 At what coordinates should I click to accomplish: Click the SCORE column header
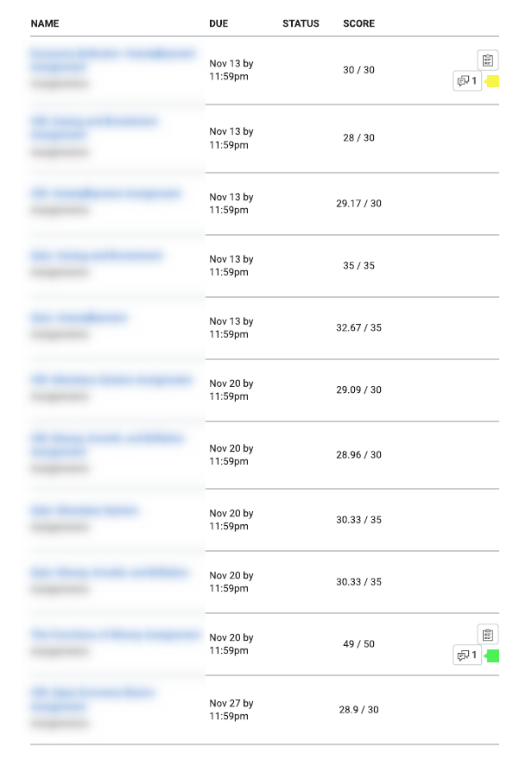tap(358, 23)
